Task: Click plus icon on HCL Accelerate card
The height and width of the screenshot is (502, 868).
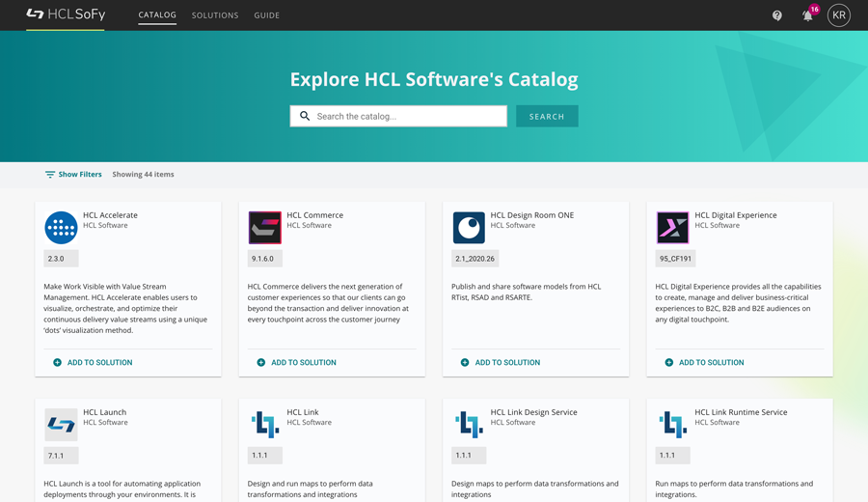Action: [57, 362]
